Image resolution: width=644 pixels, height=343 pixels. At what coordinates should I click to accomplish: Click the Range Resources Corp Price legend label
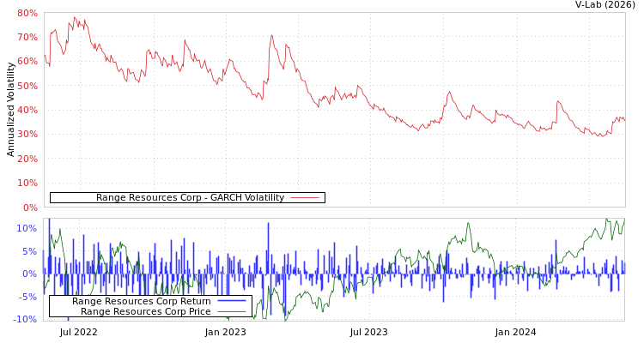tap(145, 311)
